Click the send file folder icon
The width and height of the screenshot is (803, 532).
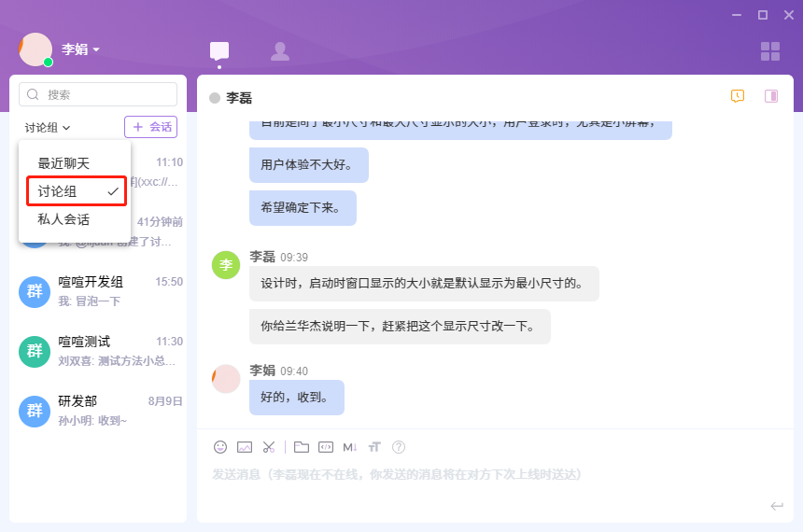pos(301,447)
